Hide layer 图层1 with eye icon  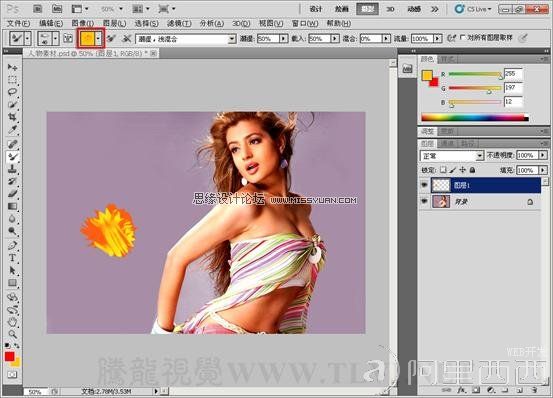tap(424, 185)
